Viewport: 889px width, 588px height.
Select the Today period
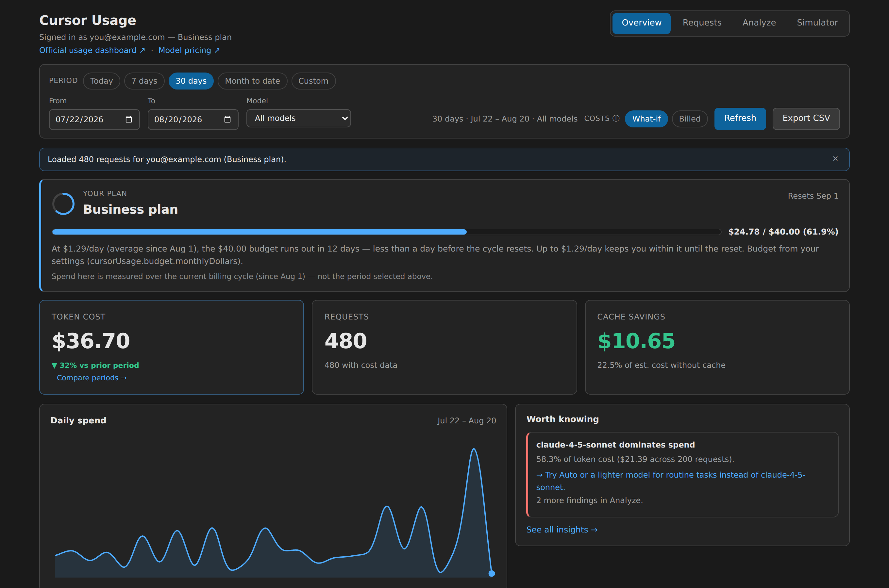pos(101,81)
